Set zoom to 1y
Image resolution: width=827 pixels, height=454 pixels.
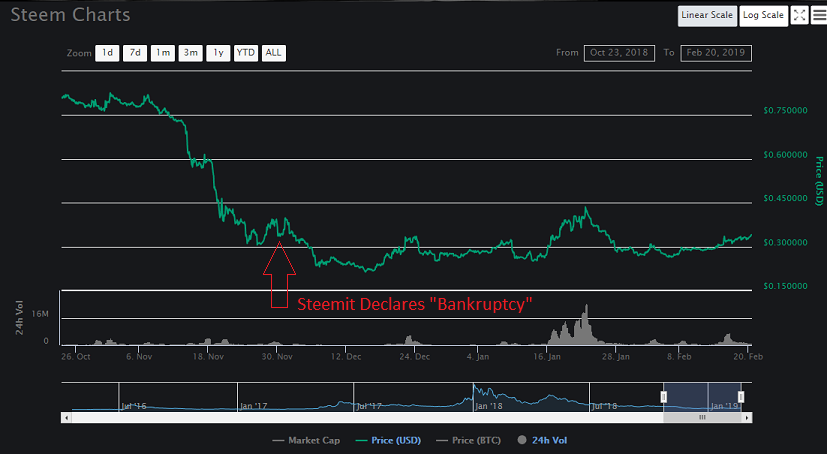pos(218,53)
